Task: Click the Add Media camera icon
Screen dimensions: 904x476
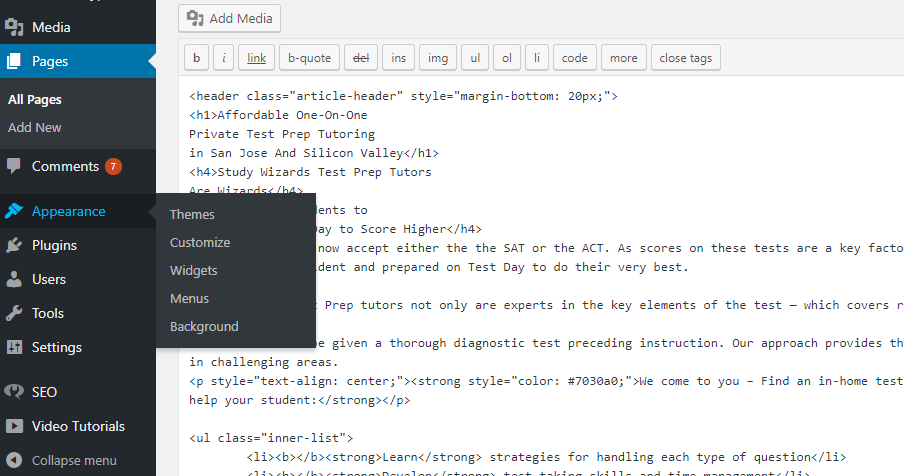Action: pyautogui.click(x=195, y=18)
